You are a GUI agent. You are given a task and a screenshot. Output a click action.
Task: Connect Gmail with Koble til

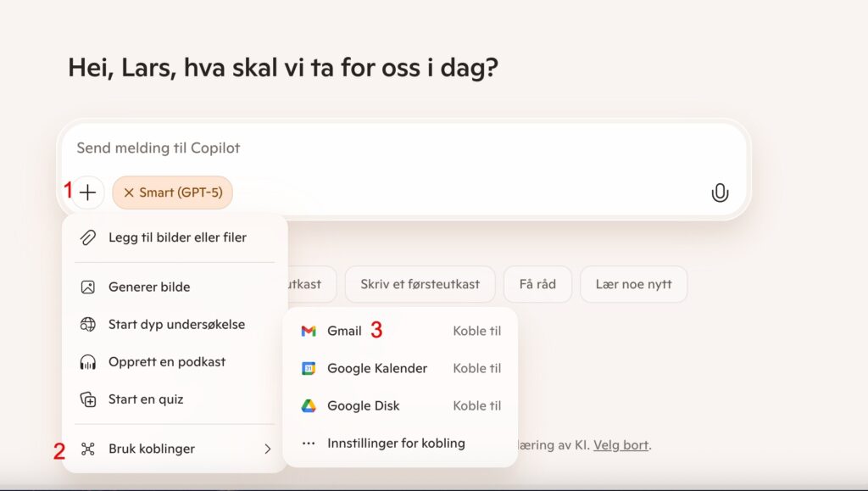click(477, 331)
